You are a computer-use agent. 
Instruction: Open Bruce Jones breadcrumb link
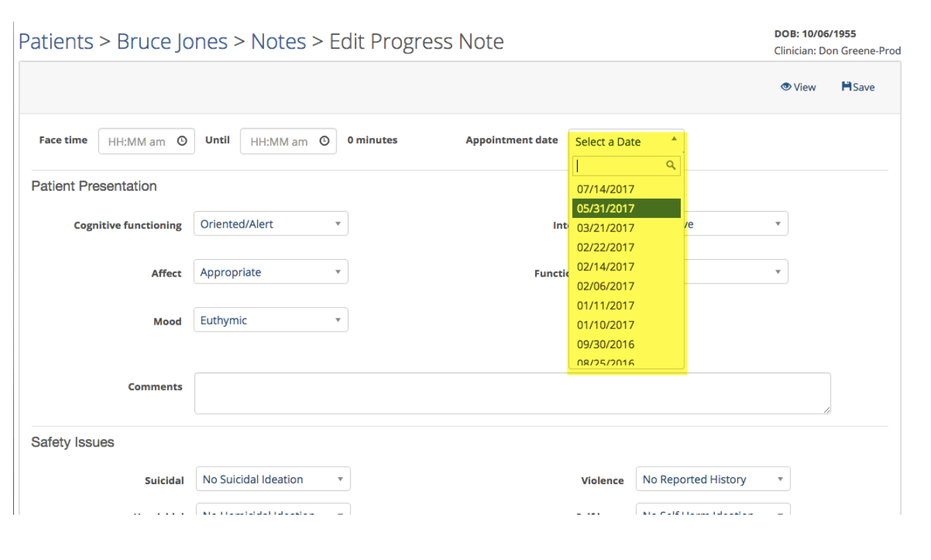tap(172, 41)
